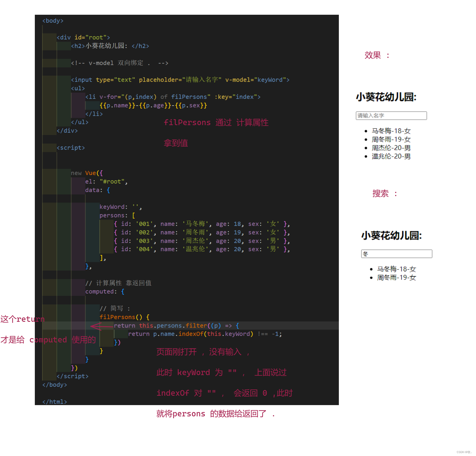Image resolution: width=476 pixels, height=456 pixels.
Task: Click the id '003' 周杰伦 data row
Action: pos(202,241)
